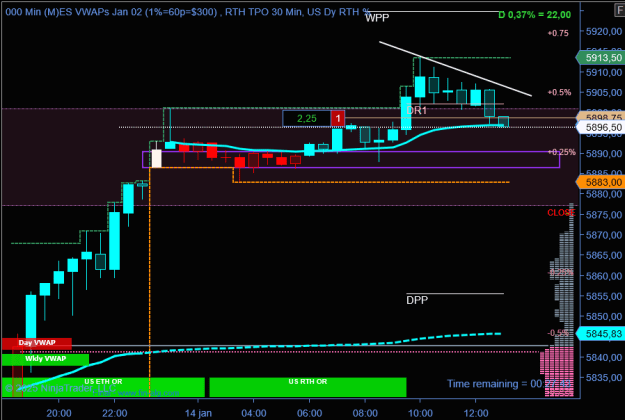This screenshot has width=625, height=420.
Task: Click the 5870,00 price axis label
Action: point(604,235)
